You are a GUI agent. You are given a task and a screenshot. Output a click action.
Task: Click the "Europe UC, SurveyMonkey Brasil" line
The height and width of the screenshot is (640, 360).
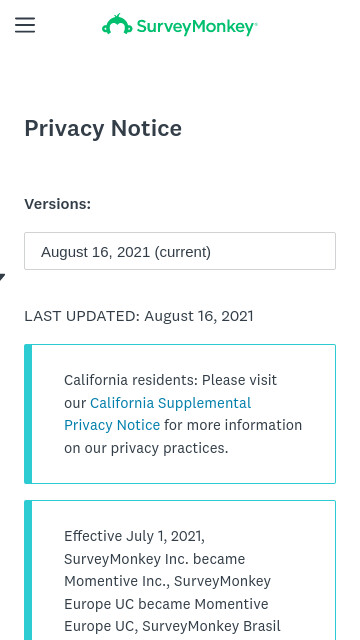click(x=172, y=626)
